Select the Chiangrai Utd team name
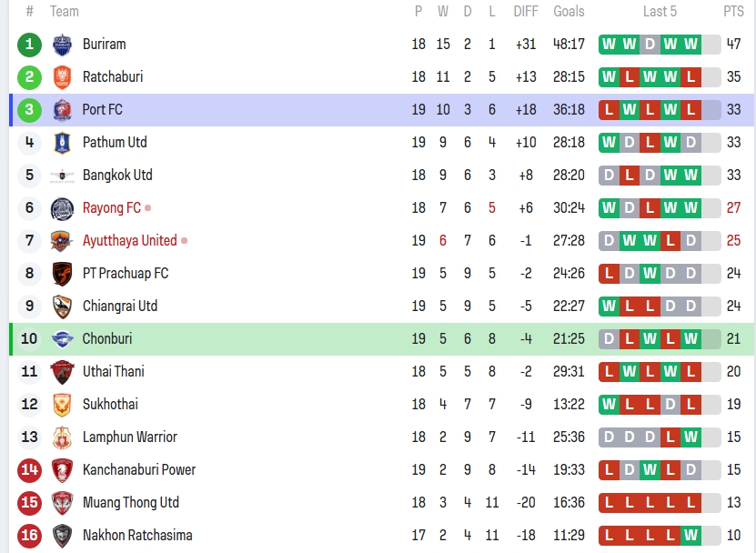This screenshot has height=553, width=756. click(120, 306)
